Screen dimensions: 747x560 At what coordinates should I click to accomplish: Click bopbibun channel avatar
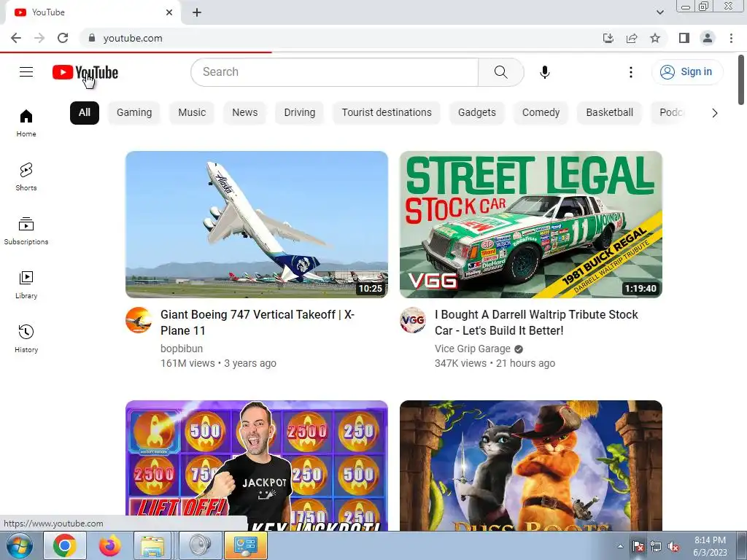139,320
